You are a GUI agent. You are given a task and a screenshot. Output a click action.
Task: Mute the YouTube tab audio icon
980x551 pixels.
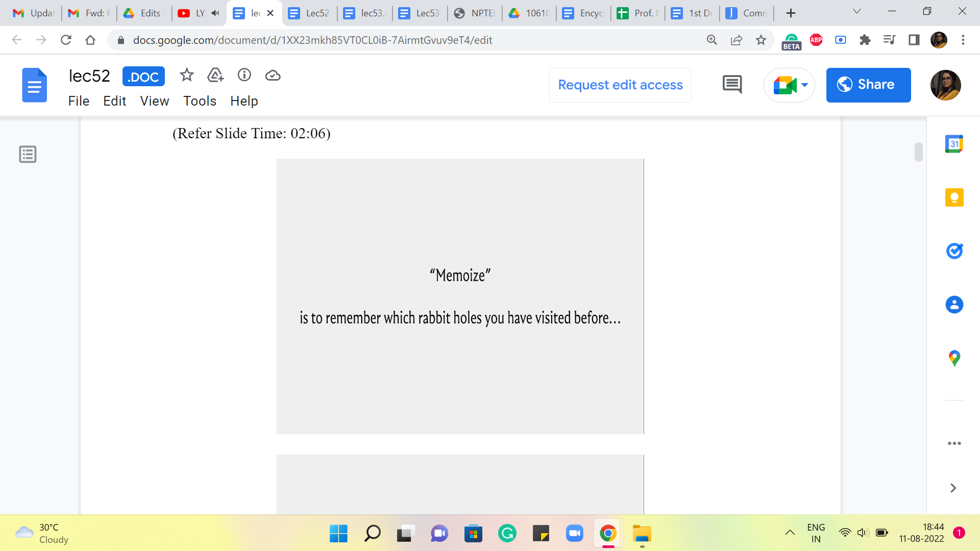[x=215, y=13]
